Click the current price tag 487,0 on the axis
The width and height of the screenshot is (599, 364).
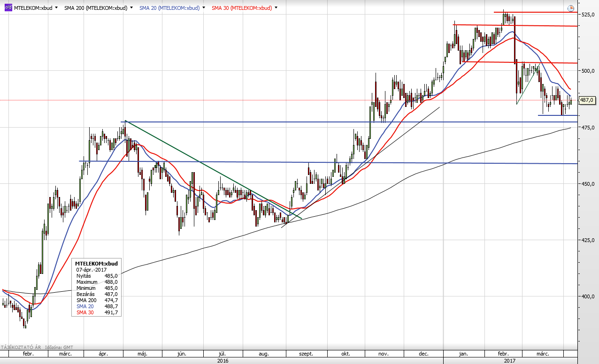pyautogui.click(x=588, y=100)
